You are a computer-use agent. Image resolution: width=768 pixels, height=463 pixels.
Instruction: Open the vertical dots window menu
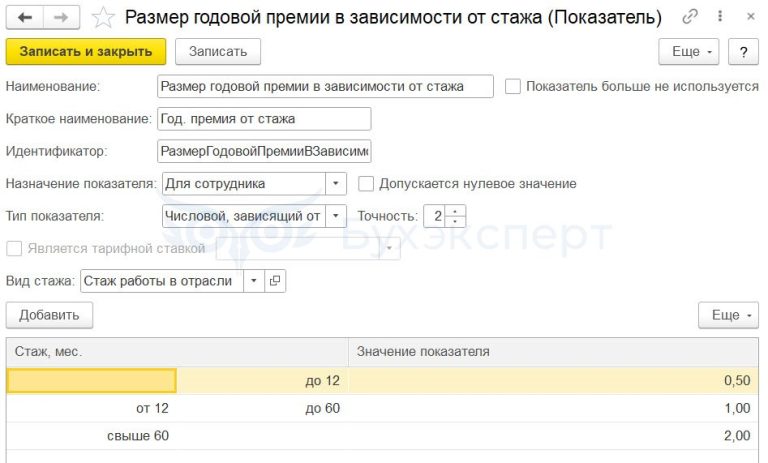719,17
